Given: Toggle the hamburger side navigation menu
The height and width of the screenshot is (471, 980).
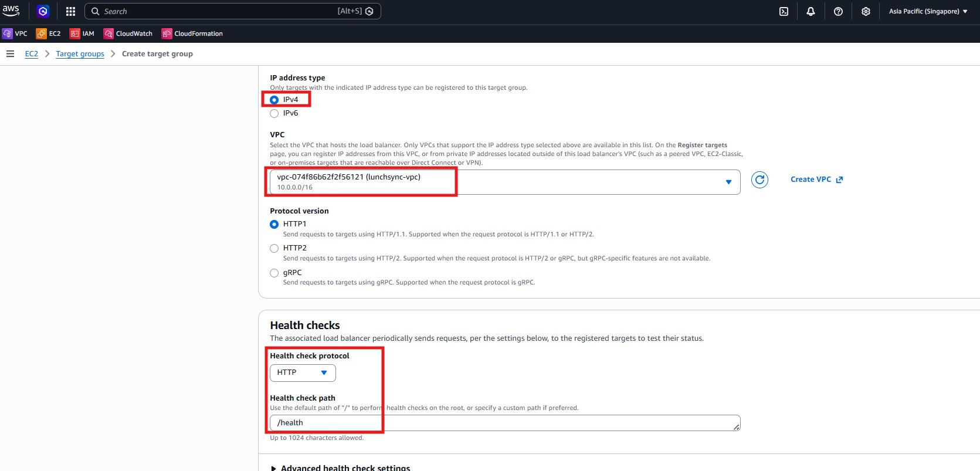Looking at the screenshot, I should click(10, 54).
